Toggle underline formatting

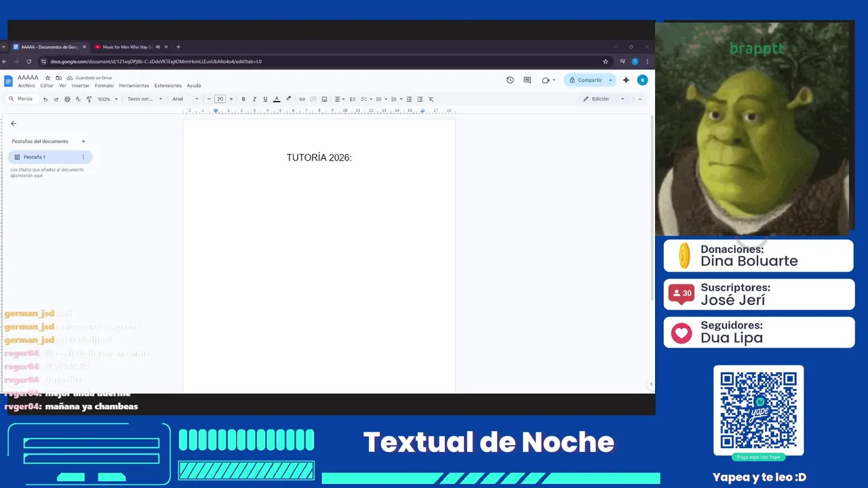pyautogui.click(x=265, y=99)
